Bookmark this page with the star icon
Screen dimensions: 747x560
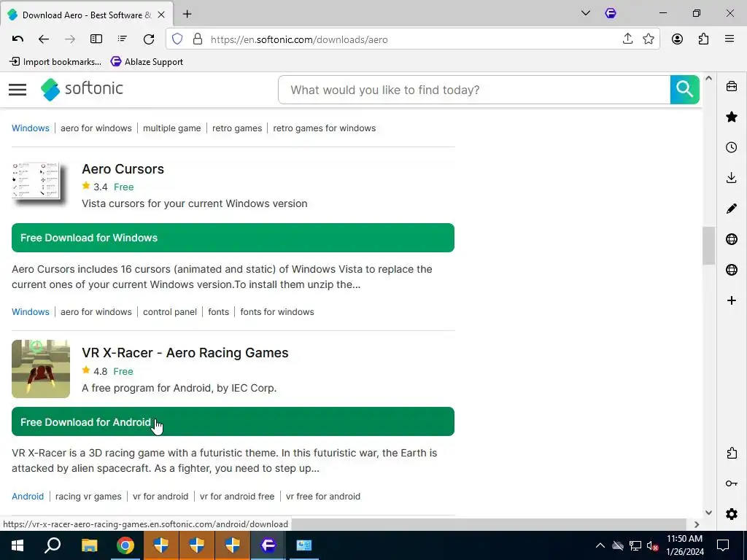pyautogui.click(x=649, y=39)
